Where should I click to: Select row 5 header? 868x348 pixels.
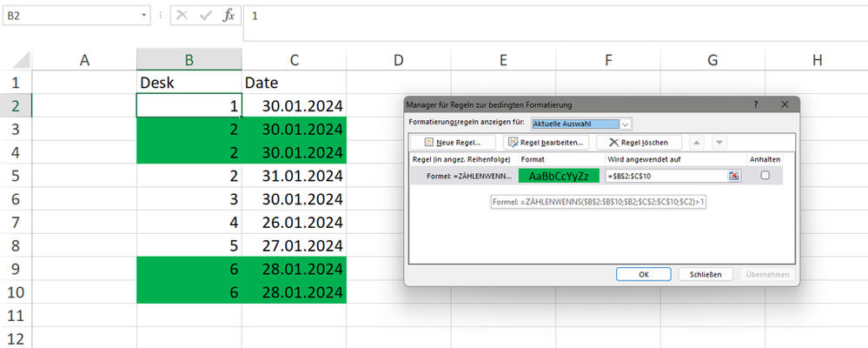(x=16, y=176)
